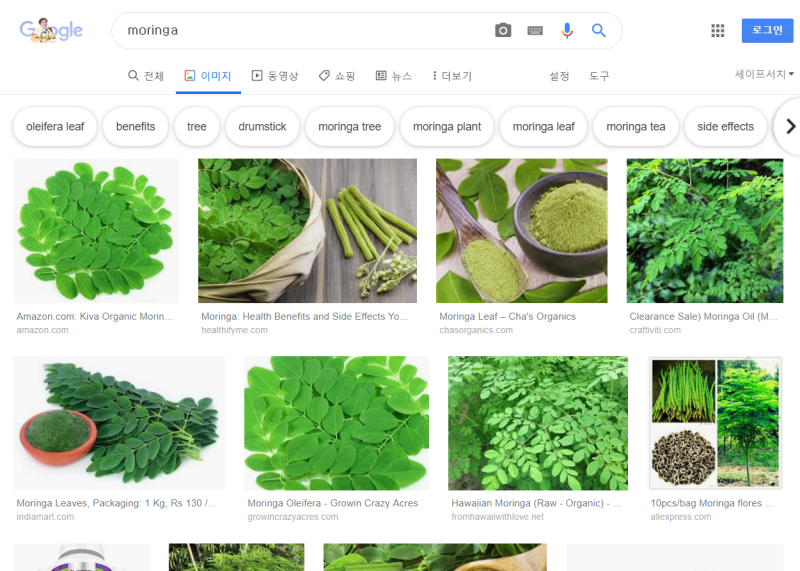Viewport: 800px width, 571px height.
Task: Click 'Amazon.com: Kiva Organic Morin...' title
Action: click(x=94, y=316)
